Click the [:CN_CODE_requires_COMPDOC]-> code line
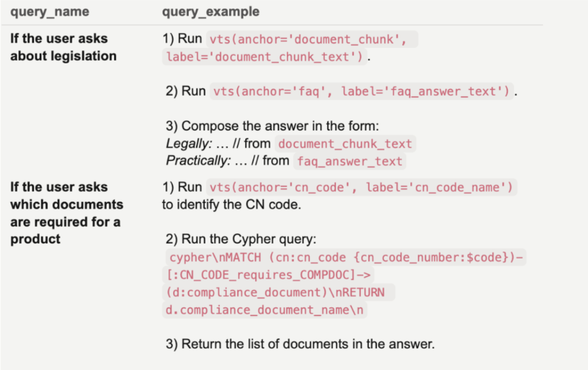The height and width of the screenshot is (370, 588). (x=268, y=275)
